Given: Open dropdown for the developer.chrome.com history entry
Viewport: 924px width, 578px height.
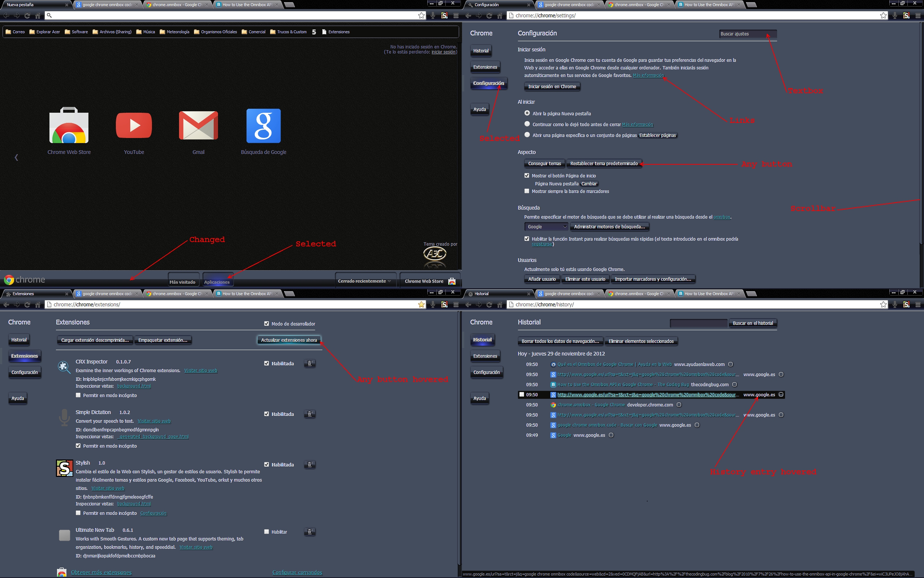Looking at the screenshot, I should 679,405.
